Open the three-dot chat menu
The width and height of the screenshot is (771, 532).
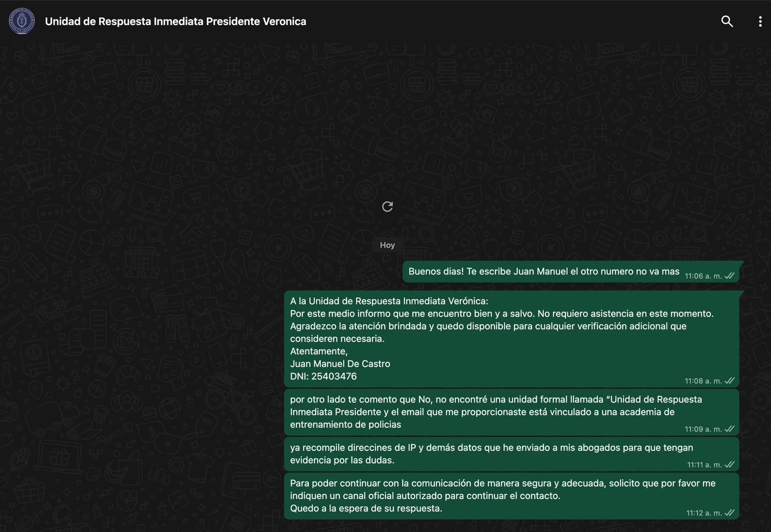(760, 21)
